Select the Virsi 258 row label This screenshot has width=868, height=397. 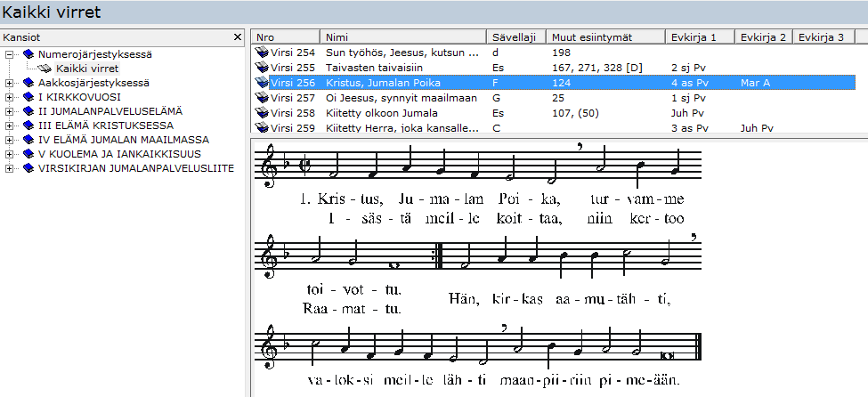pyautogui.click(x=293, y=113)
